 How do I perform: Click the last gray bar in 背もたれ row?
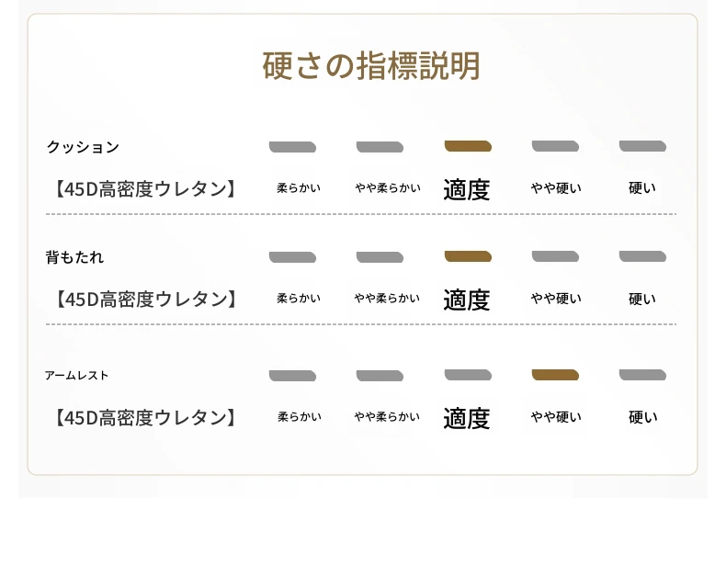pos(642,256)
